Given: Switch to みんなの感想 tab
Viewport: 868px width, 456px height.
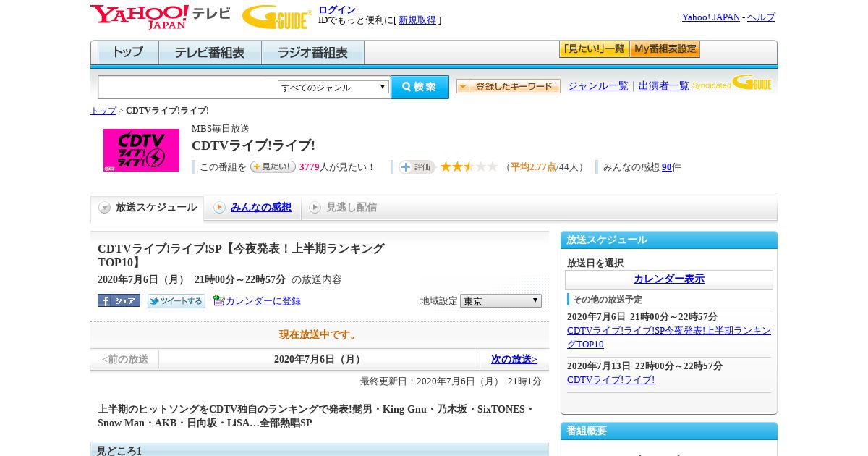Looking at the screenshot, I should (253, 208).
